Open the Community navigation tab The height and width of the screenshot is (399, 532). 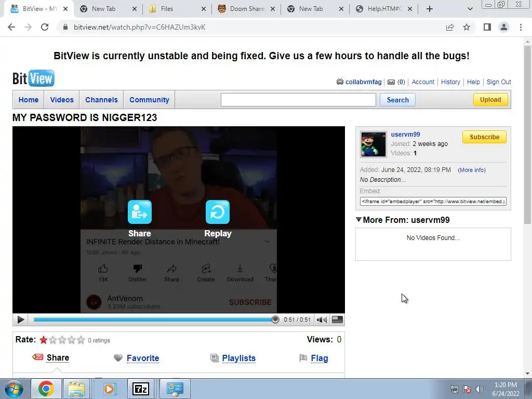pyautogui.click(x=149, y=100)
